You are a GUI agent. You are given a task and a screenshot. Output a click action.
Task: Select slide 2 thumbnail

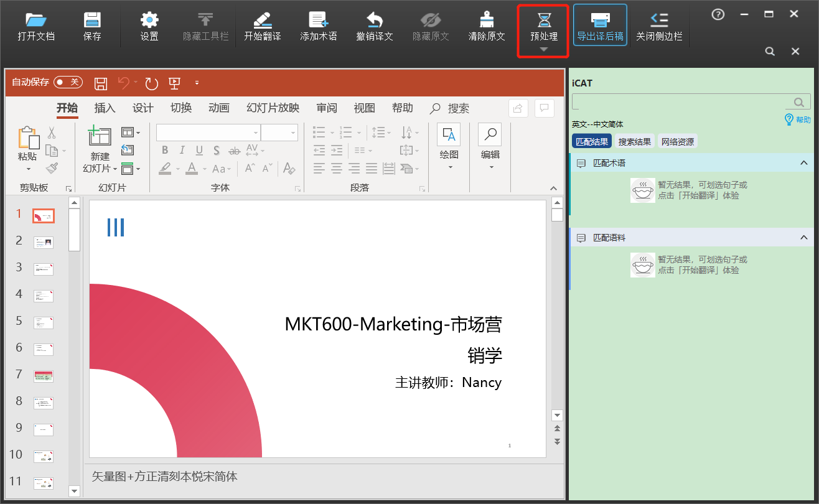(x=43, y=242)
